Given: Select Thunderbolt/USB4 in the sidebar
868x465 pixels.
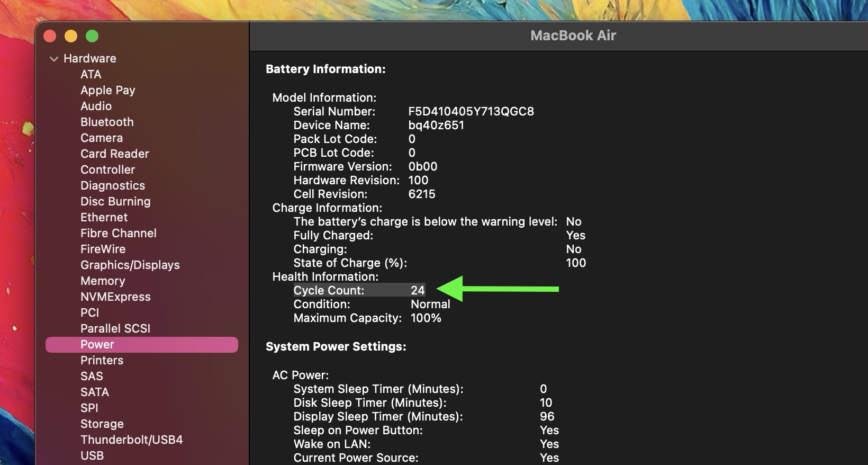Looking at the screenshot, I should [132, 440].
